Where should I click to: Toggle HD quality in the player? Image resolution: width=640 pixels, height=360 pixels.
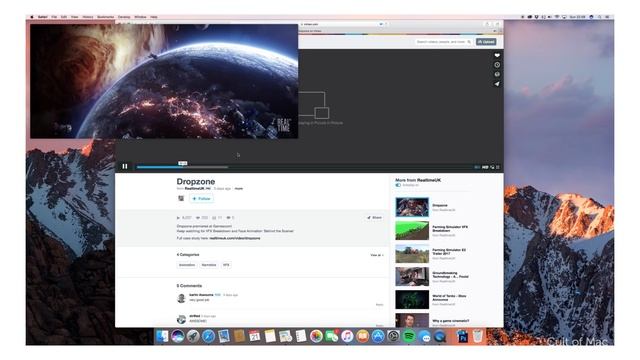click(x=485, y=167)
